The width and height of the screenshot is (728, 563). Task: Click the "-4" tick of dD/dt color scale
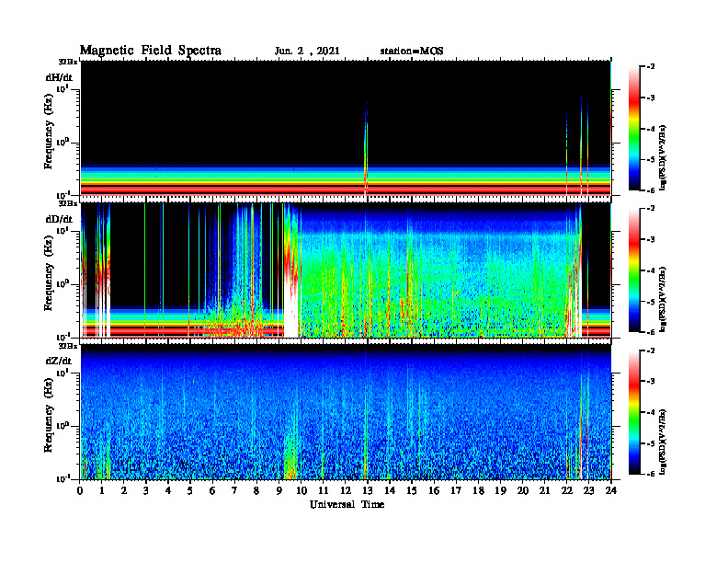652,270
